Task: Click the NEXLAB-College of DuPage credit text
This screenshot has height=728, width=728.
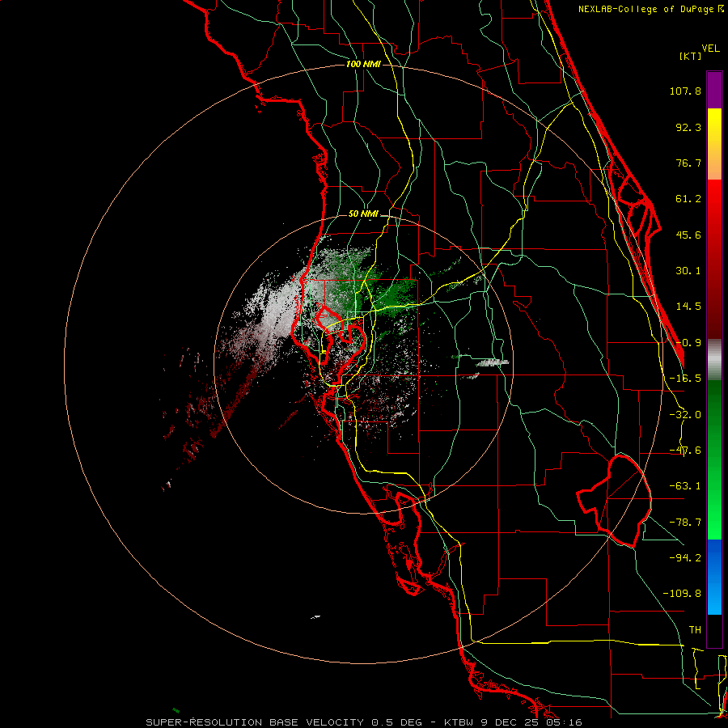Action: 650,9
